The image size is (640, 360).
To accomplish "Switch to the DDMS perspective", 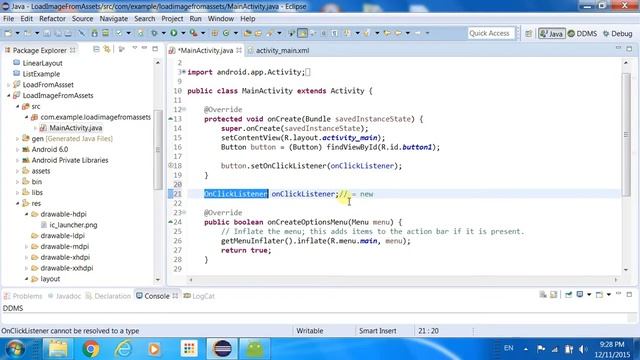I will (582, 33).
